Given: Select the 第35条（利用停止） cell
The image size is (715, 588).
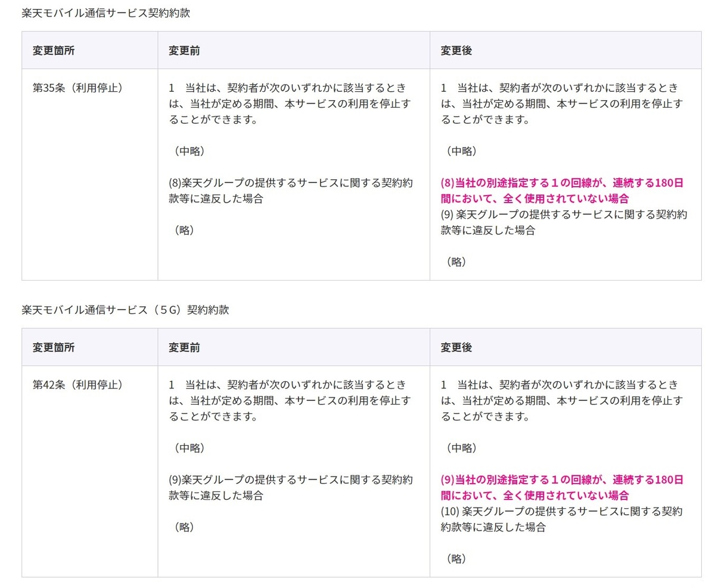Looking at the screenshot, I should (89, 175).
